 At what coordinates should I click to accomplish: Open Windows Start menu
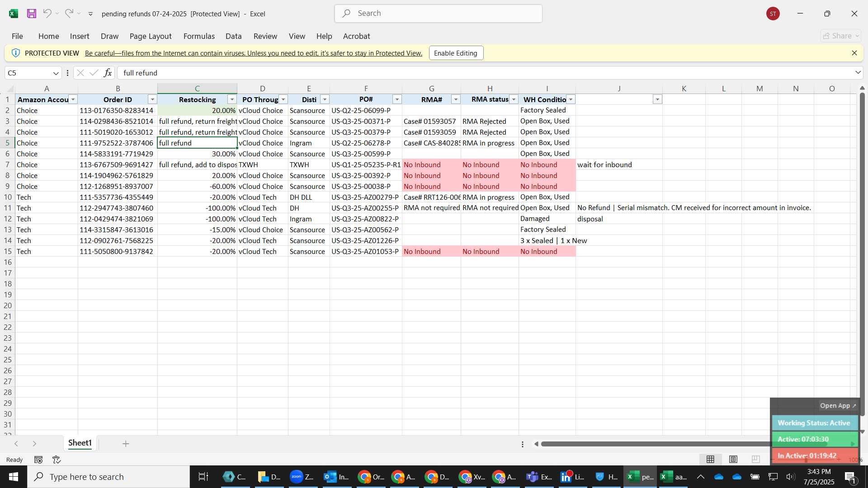pos(13,477)
